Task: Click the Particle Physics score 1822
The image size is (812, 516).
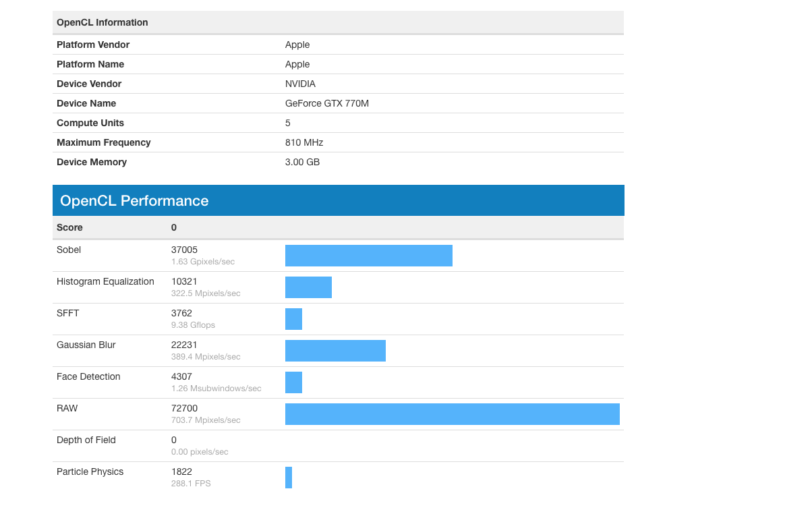Action: tap(182, 471)
